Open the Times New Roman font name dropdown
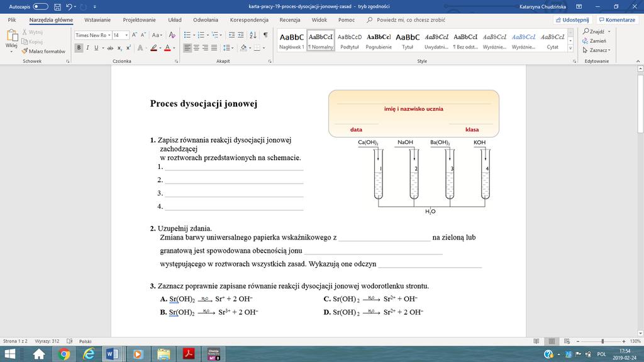 109,35
